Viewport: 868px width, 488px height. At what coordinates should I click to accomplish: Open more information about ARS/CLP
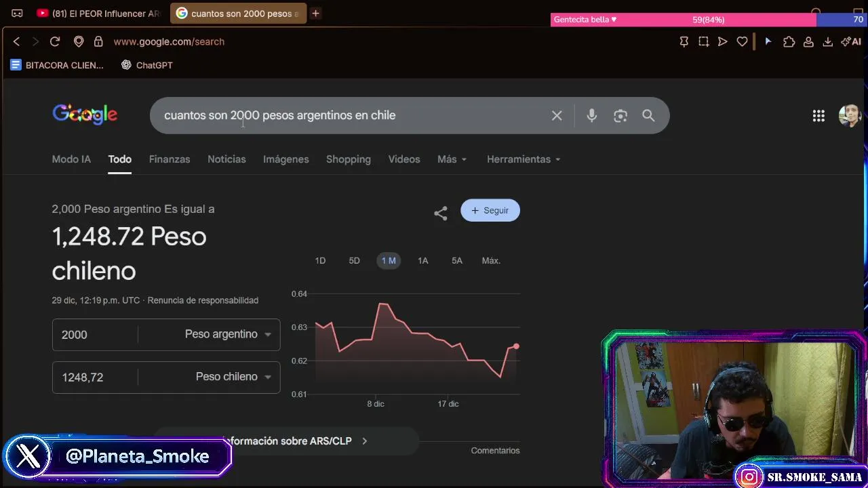pyautogui.click(x=286, y=441)
